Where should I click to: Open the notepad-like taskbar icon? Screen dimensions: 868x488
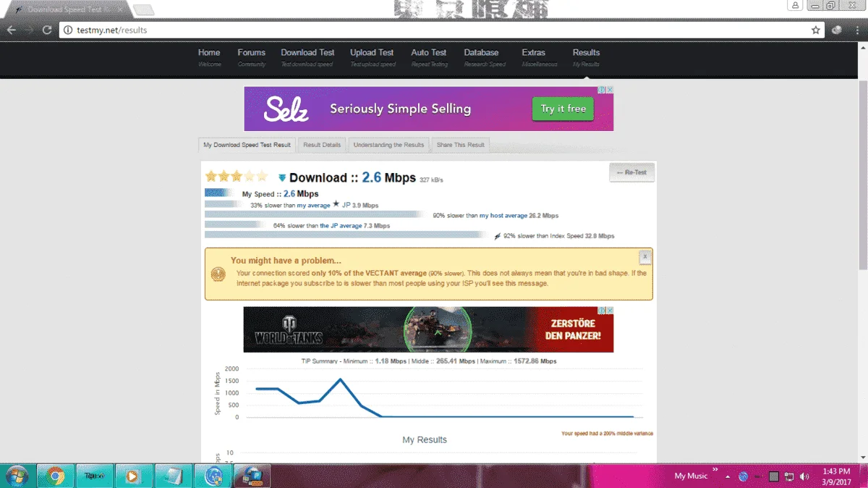click(174, 476)
